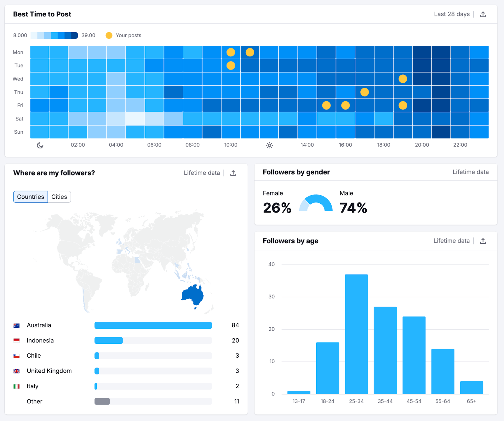Select the 25-34 age bar
The image size is (504, 421).
click(356, 334)
